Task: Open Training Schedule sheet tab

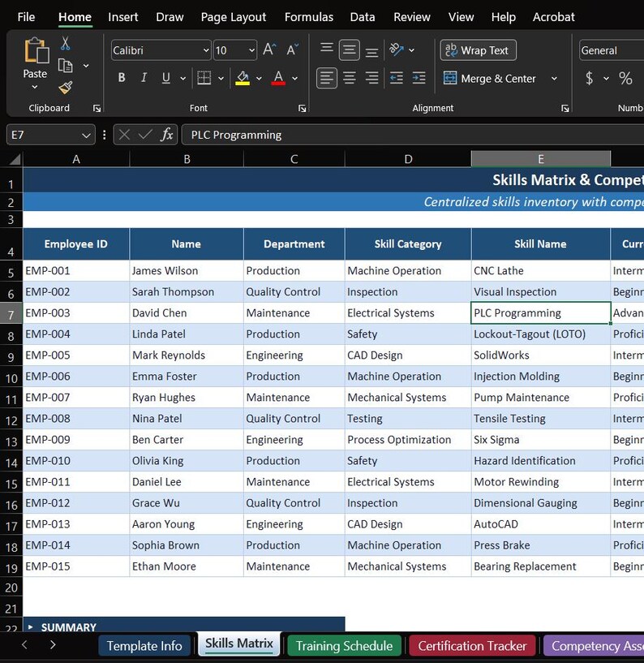Action: pyautogui.click(x=344, y=646)
